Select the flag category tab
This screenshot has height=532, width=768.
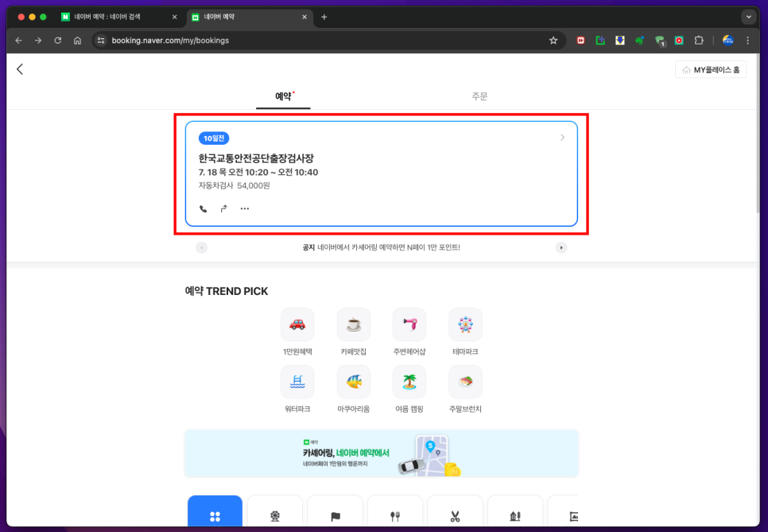coord(336,511)
